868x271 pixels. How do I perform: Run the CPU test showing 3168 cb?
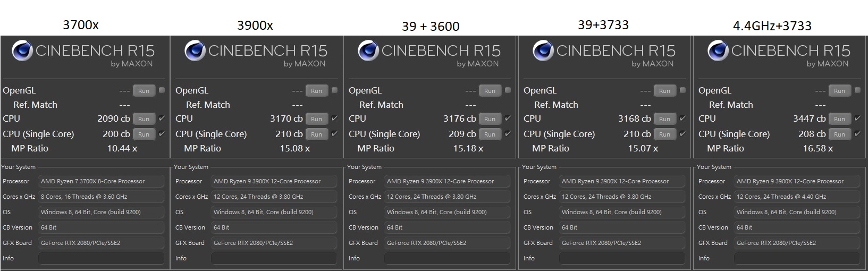click(x=665, y=119)
